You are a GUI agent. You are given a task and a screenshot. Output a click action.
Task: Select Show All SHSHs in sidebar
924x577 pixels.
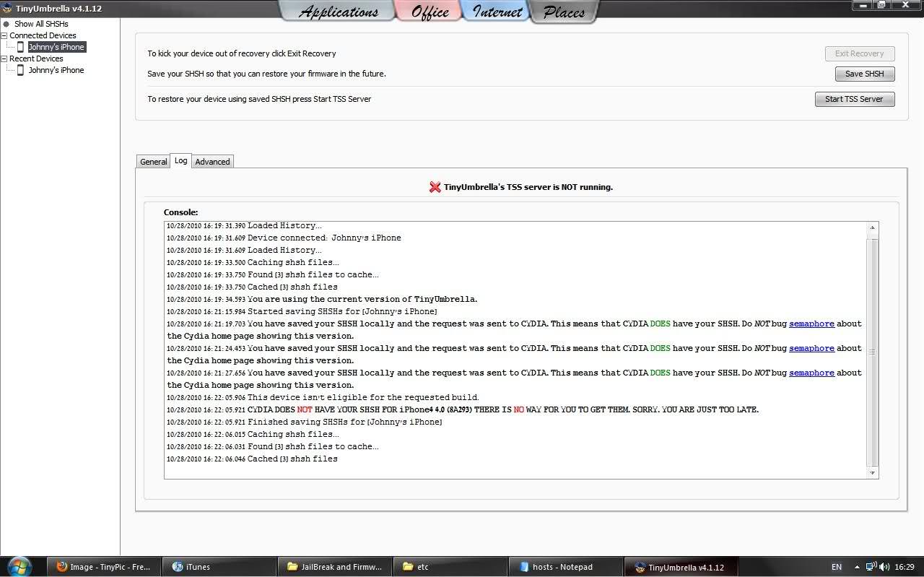[41, 24]
